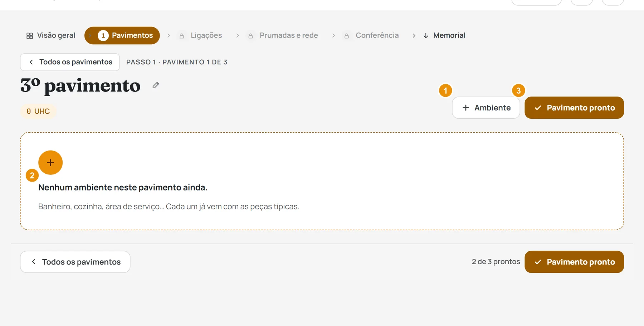This screenshot has height=326, width=644.
Task: Click the 2 de 3 prontos status text
Action: [x=496, y=262]
